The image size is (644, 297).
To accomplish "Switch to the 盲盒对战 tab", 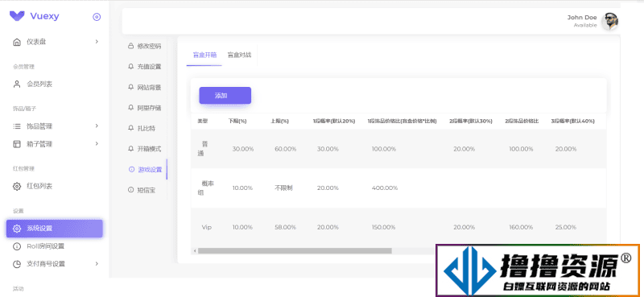I will [239, 55].
